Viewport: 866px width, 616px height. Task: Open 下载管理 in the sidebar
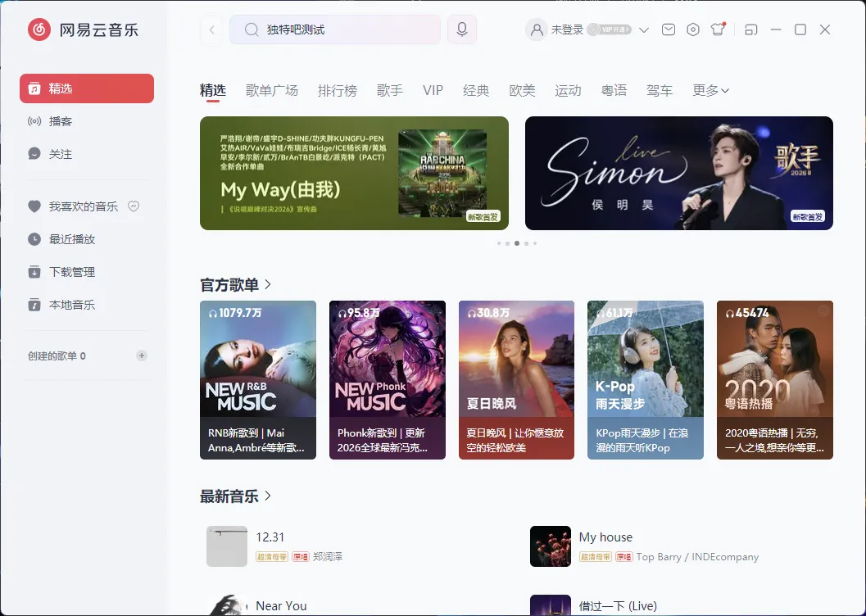point(87,272)
